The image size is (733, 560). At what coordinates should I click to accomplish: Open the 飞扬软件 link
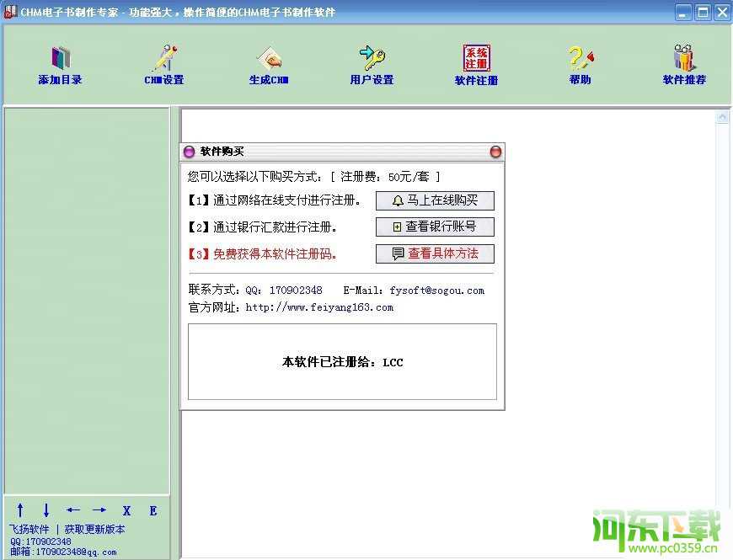pos(29,529)
